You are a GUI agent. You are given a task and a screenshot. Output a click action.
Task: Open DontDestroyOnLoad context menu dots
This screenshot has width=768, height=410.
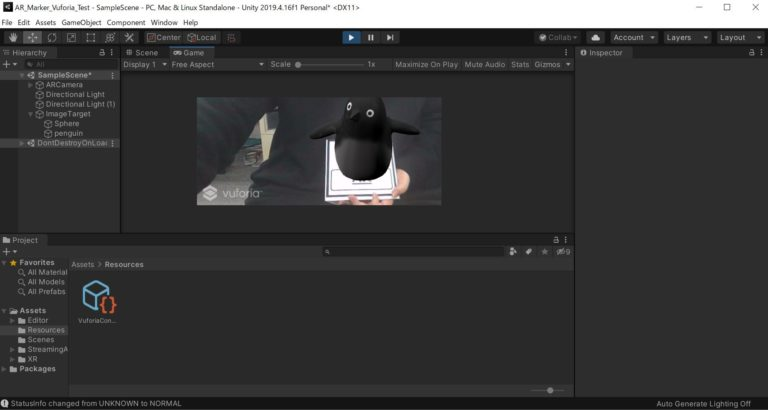tap(113, 144)
